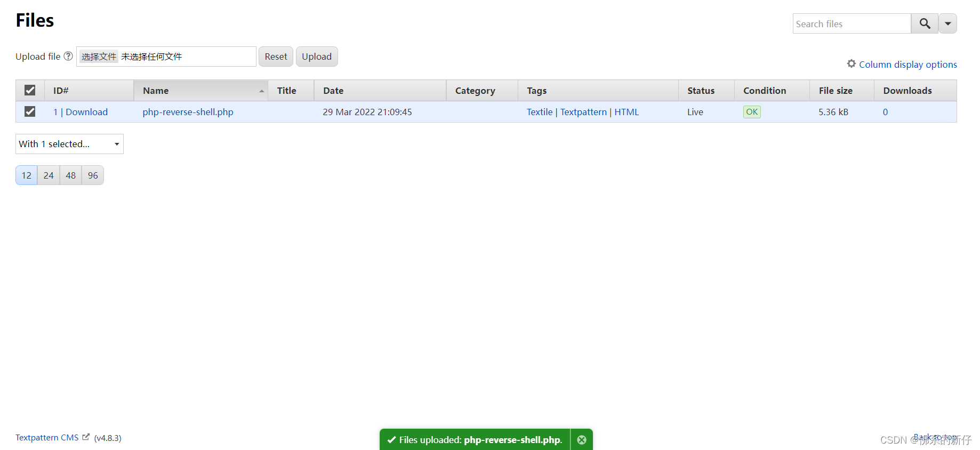Click the choose file button (选择文件)
The width and height of the screenshot is (980, 450).
[x=99, y=57]
